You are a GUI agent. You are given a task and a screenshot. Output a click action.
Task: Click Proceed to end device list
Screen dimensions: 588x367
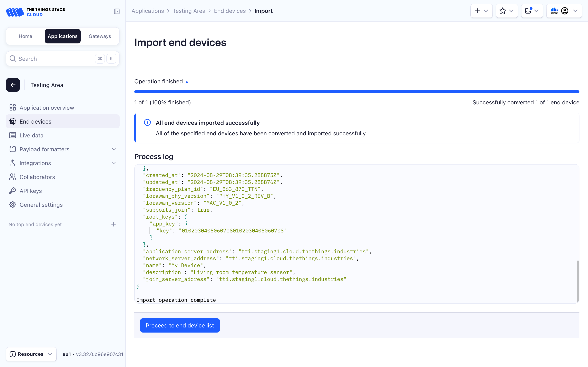click(180, 325)
